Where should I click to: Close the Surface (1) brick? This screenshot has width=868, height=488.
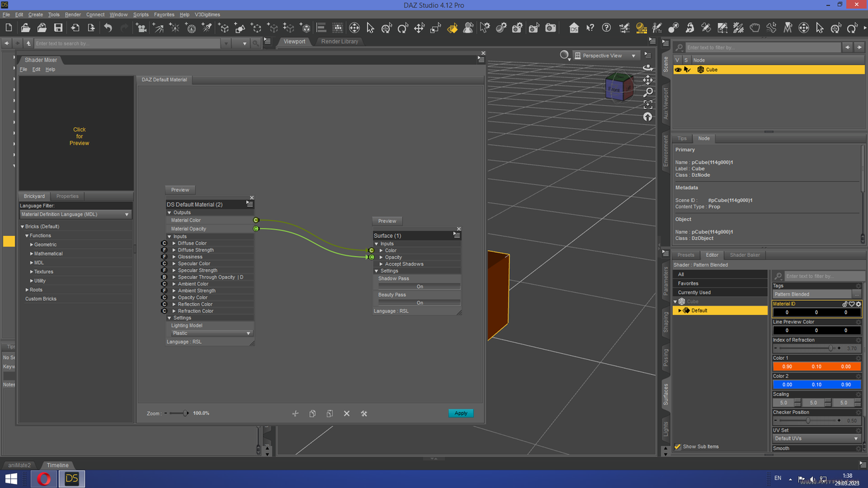click(458, 229)
